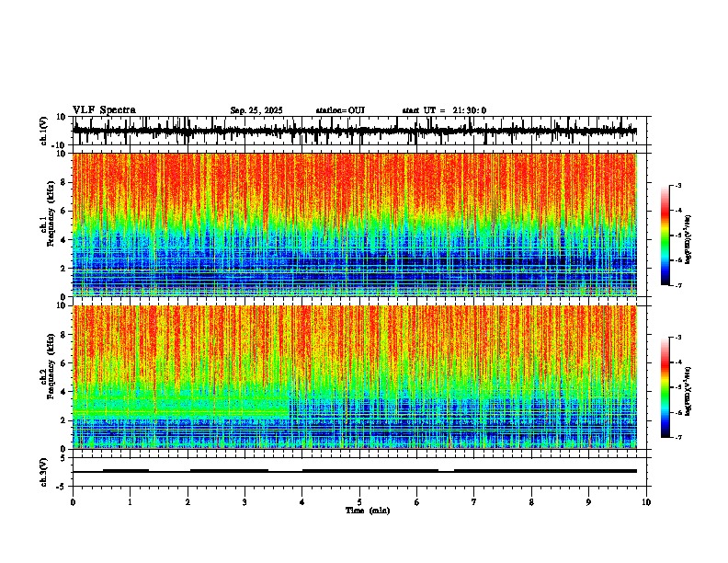Click inside the ch.2 frequency spectrogram
The width and height of the screenshot is (728, 563).
tap(355, 377)
